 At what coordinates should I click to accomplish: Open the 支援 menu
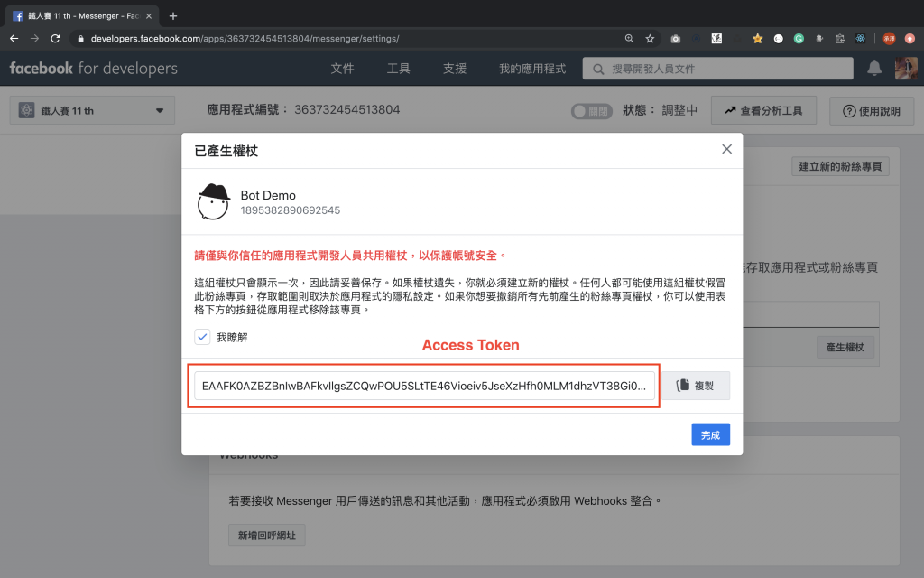(455, 69)
